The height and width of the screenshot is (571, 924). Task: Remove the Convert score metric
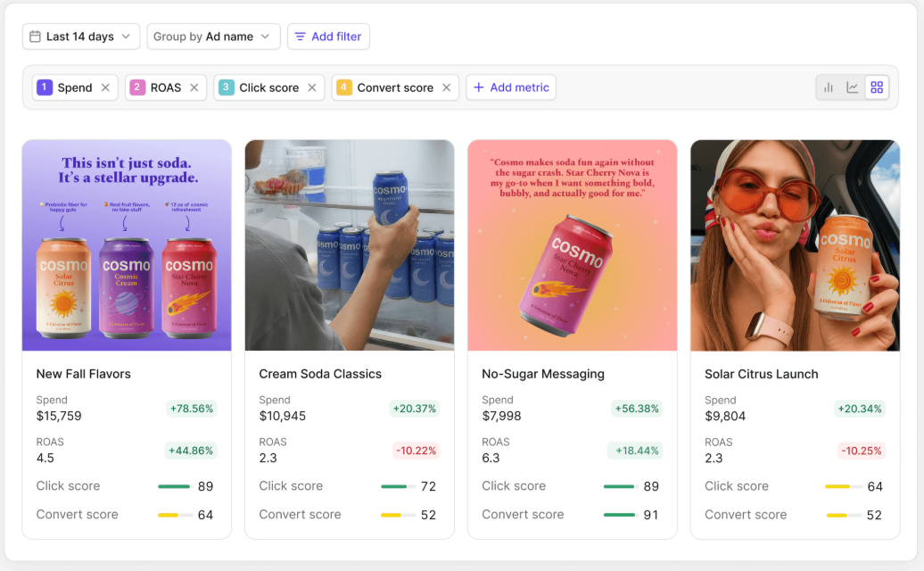coord(447,87)
